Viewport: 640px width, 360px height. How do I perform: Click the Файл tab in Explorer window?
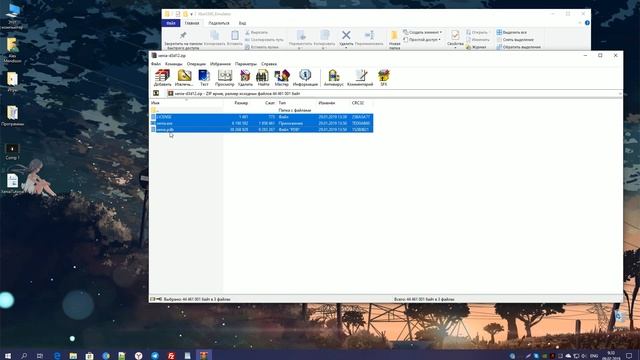point(171,23)
